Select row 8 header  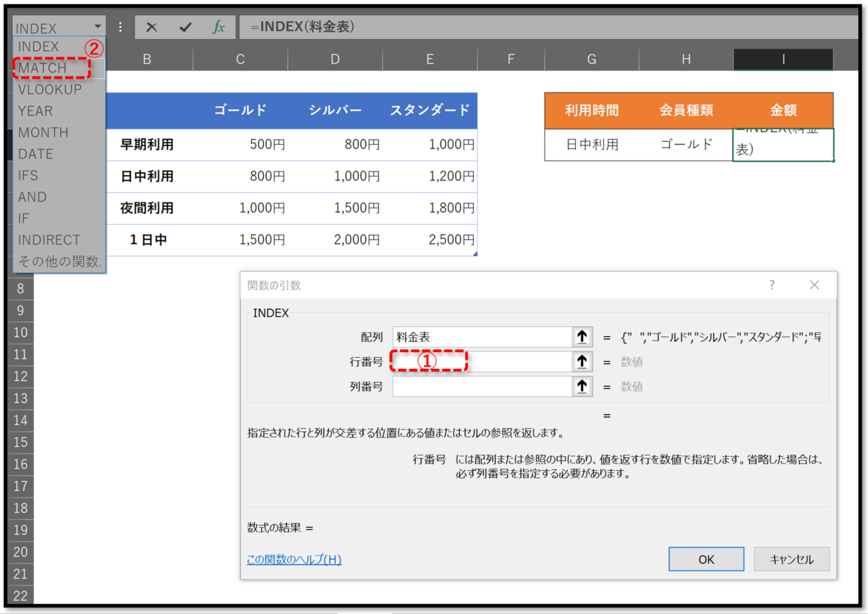pyautogui.click(x=20, y=289)
